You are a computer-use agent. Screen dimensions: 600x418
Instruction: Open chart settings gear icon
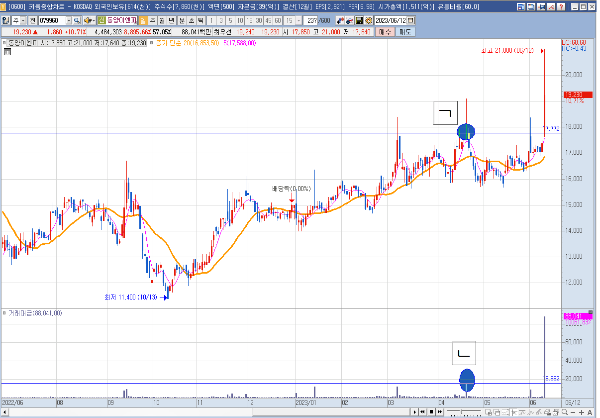point(368,20)
